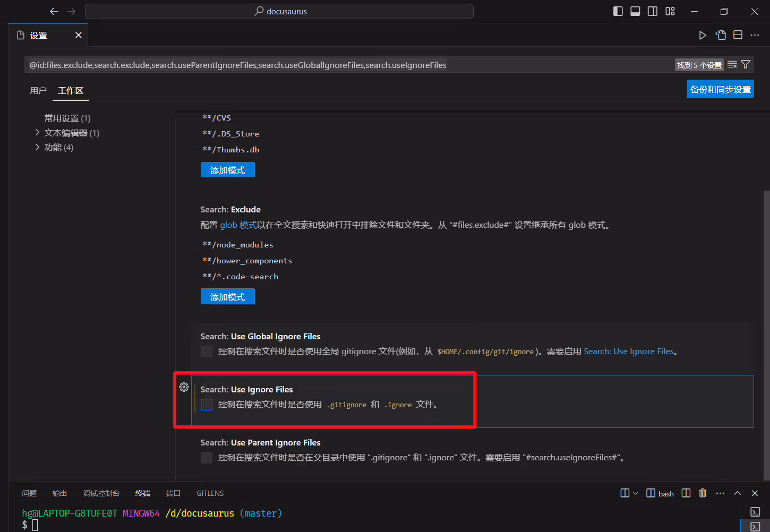Switch to 工作区 settings tab
This screenshot has width=770, height=532.
(x=71, y=90)
